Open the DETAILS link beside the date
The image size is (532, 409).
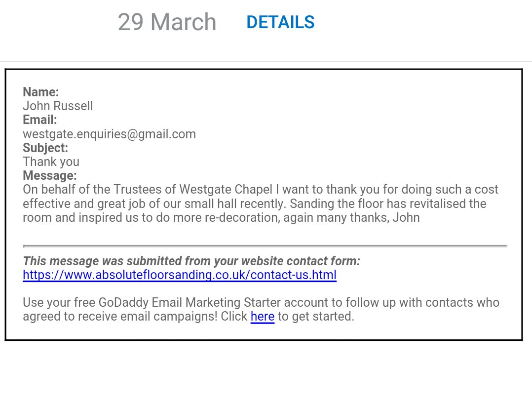pyautogui.click(x=281, y=22)
